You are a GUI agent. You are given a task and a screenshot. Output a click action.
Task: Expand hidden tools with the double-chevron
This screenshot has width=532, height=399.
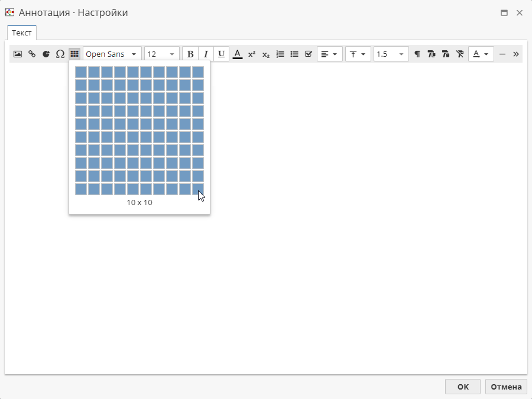point(515,54)
